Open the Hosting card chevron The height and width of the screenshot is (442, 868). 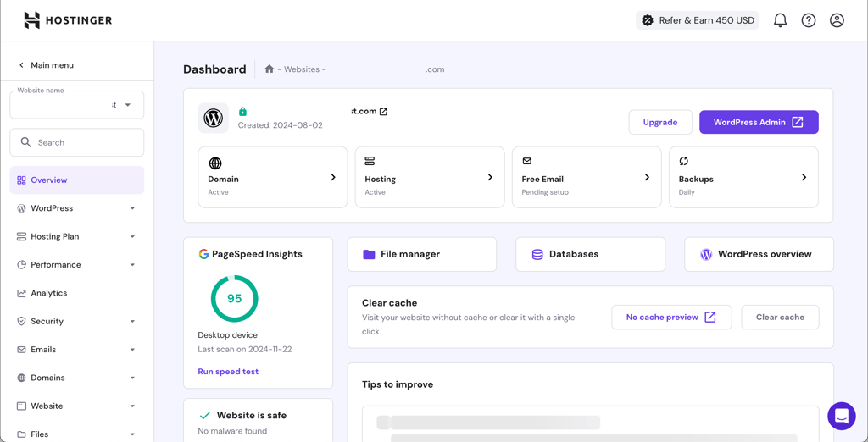(x=490, y=177)
